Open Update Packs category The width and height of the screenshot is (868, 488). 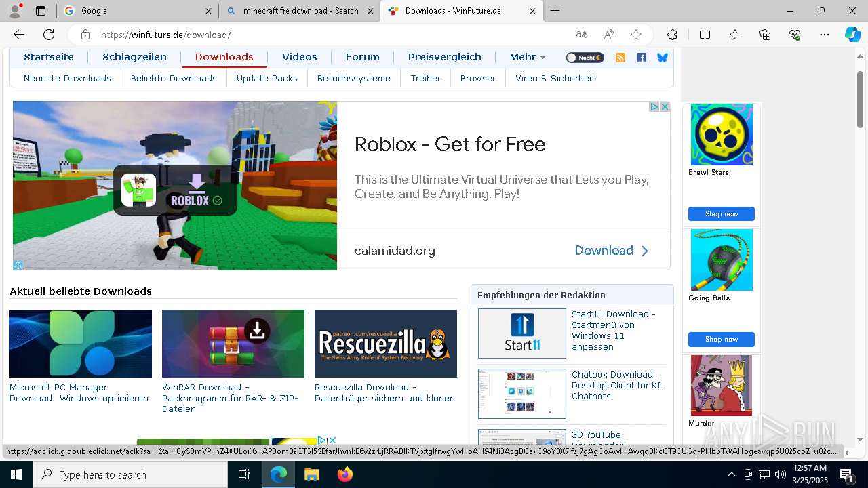click(x=267, y=78)
